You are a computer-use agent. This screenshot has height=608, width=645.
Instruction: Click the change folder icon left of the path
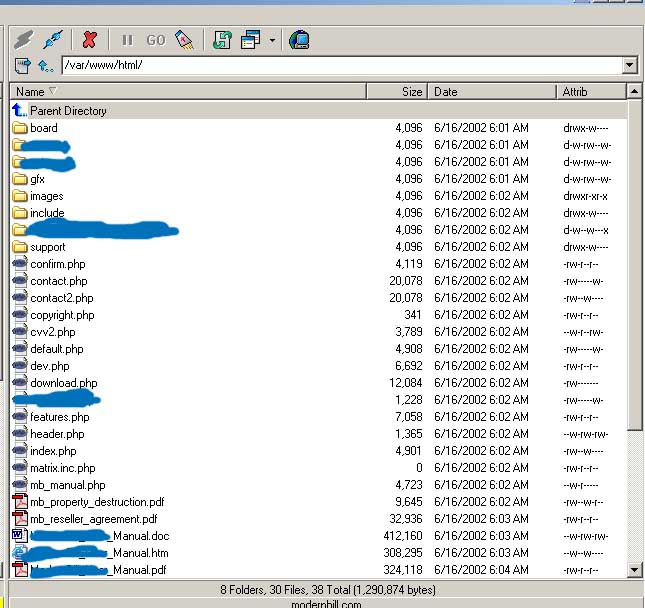tap(23, 66)
